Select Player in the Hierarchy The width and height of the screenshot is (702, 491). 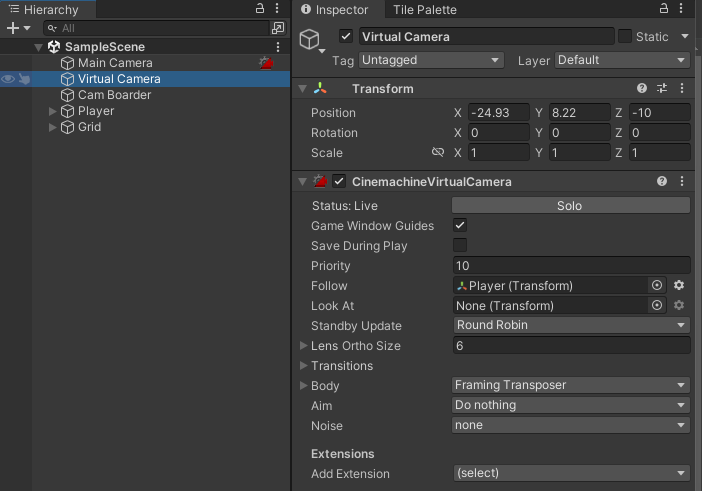[x=96, y=111]
